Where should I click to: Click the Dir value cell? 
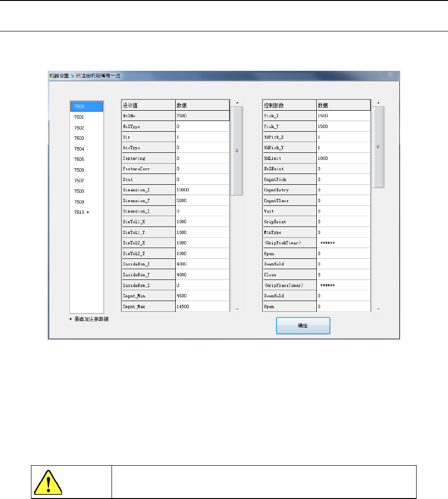(x=202, y=137)
